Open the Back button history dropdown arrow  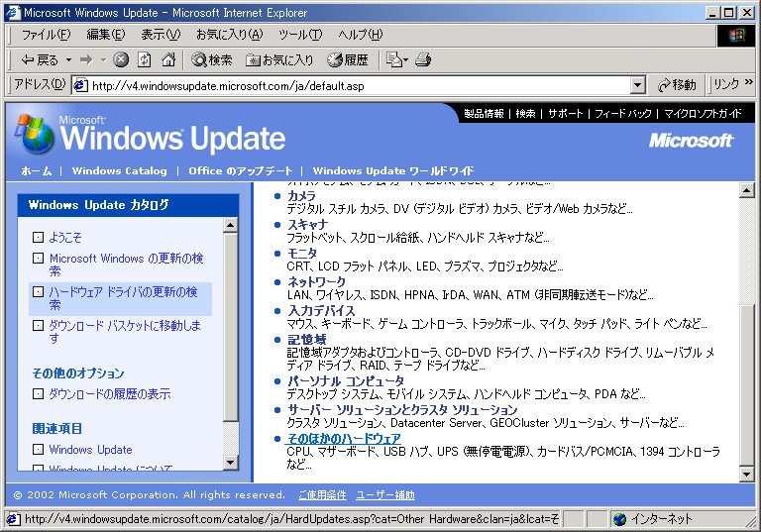(x=68, y=60)
